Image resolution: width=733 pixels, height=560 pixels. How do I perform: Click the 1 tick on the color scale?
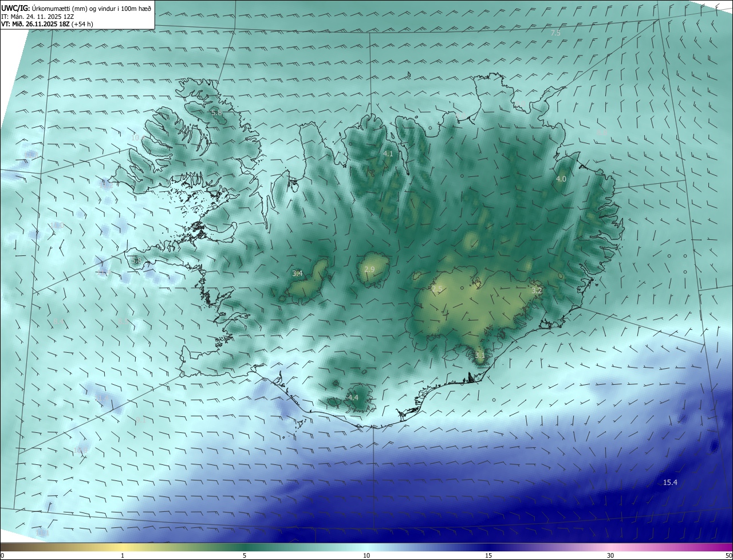pos(123,555)
